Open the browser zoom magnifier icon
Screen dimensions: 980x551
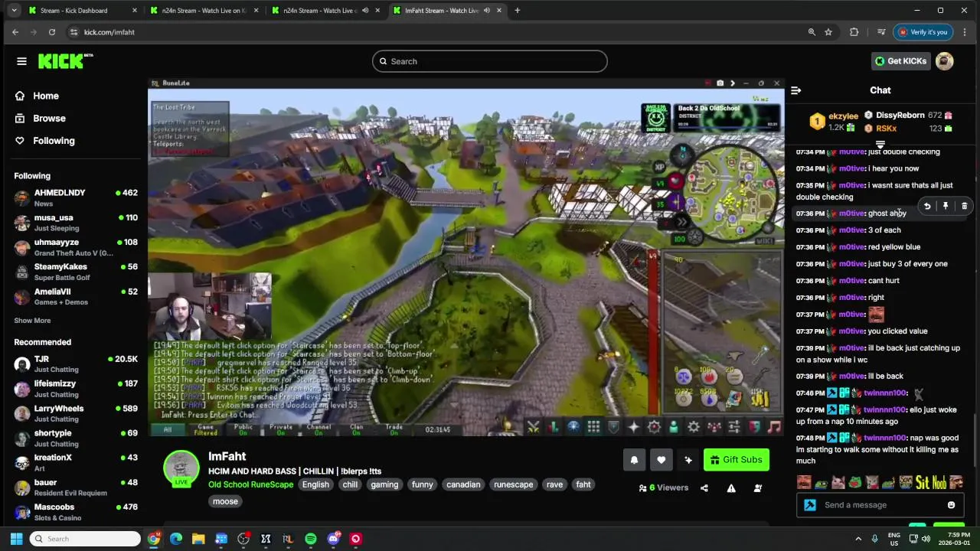coord(812,32)
